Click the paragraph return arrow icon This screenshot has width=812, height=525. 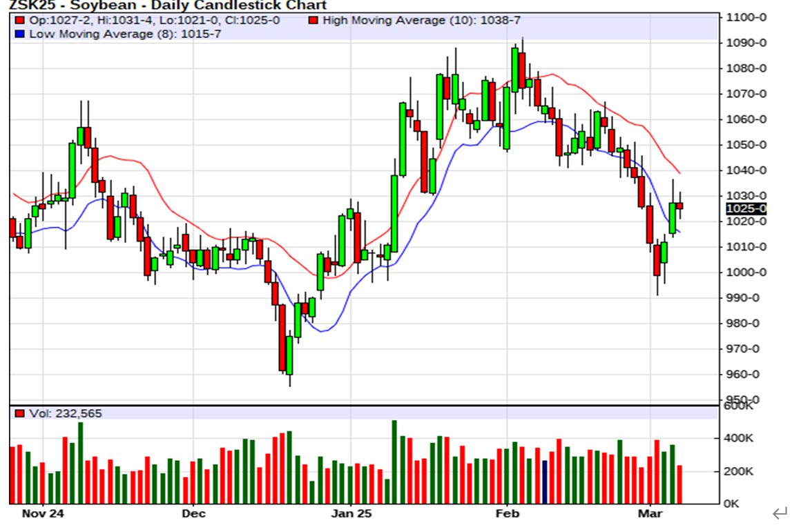click(x=780, y=513)
